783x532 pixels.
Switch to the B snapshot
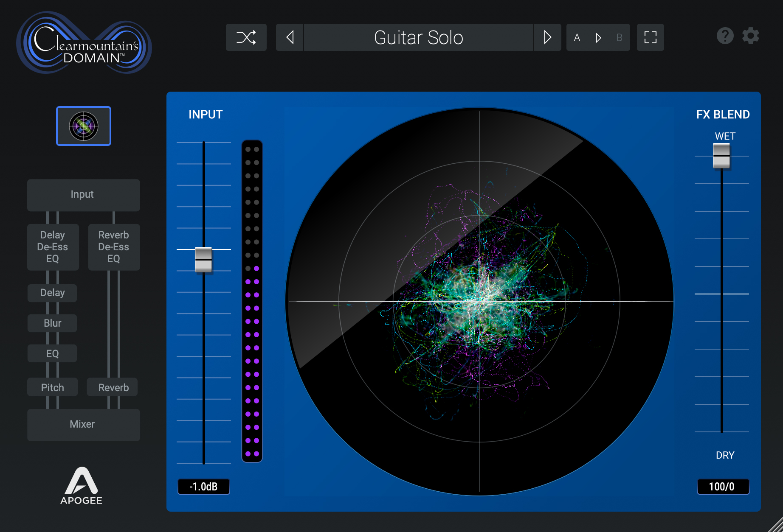point(619,37)
